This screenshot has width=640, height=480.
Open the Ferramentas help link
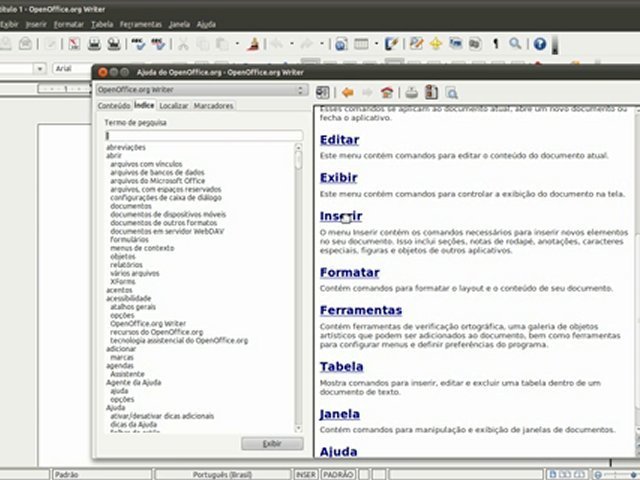(361, 311)
